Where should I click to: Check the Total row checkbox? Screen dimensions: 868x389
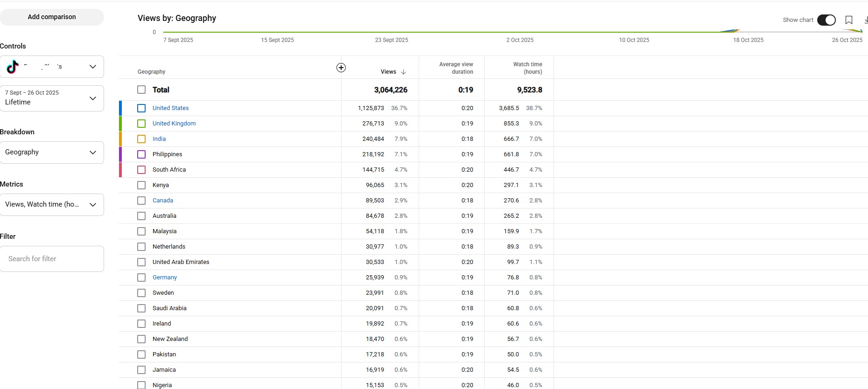click(x=141, y=90)
